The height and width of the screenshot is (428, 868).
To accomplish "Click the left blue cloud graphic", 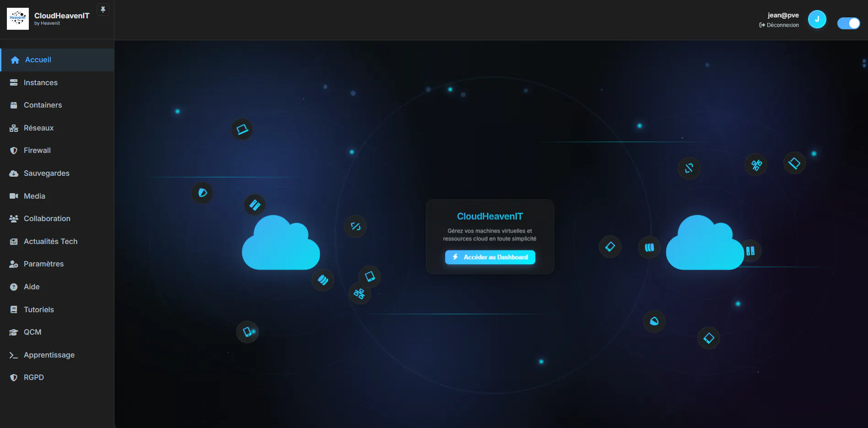I will [280, 243].
